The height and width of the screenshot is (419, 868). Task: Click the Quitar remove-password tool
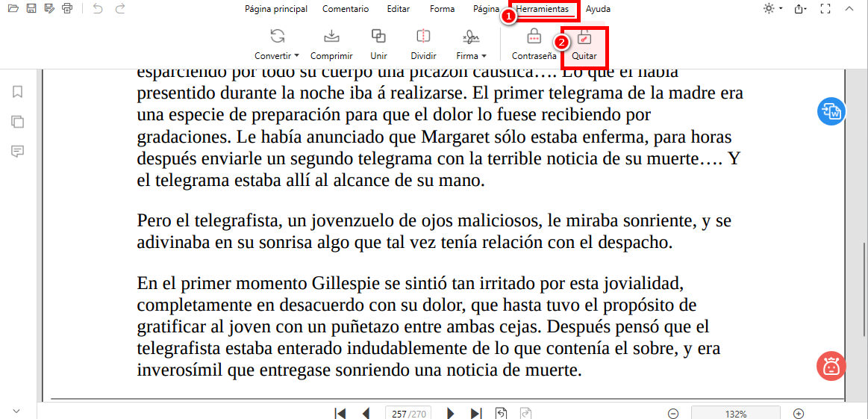click(584, 46)
